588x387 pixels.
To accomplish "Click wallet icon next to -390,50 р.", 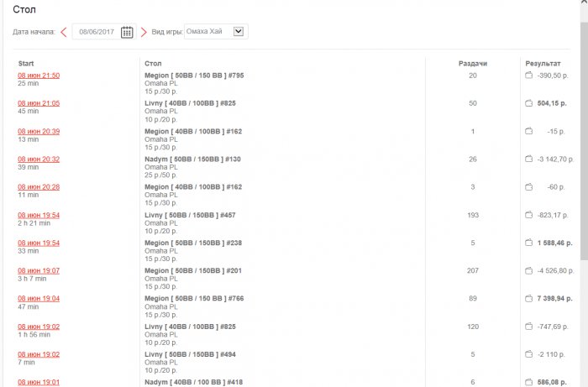I will (528, 75).
